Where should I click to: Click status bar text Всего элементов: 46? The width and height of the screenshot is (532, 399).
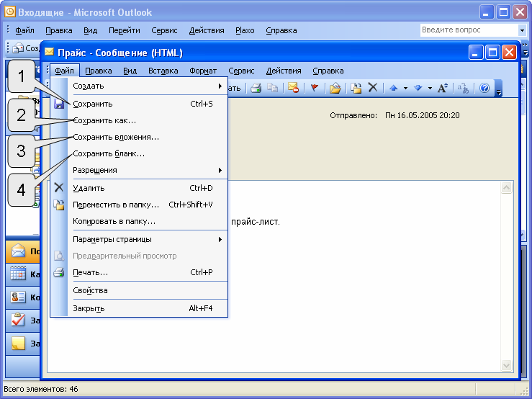(x=41, y=389)
